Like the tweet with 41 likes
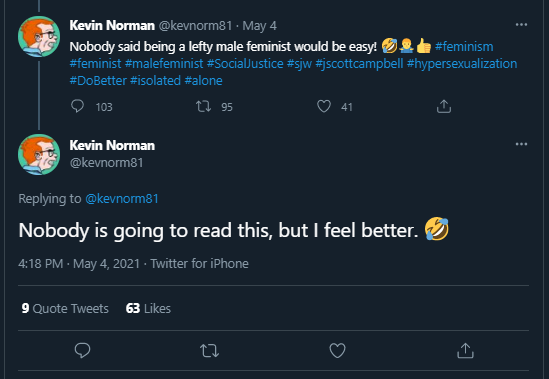The height and width of the screenshot is (379, 549). pos(324,106)
